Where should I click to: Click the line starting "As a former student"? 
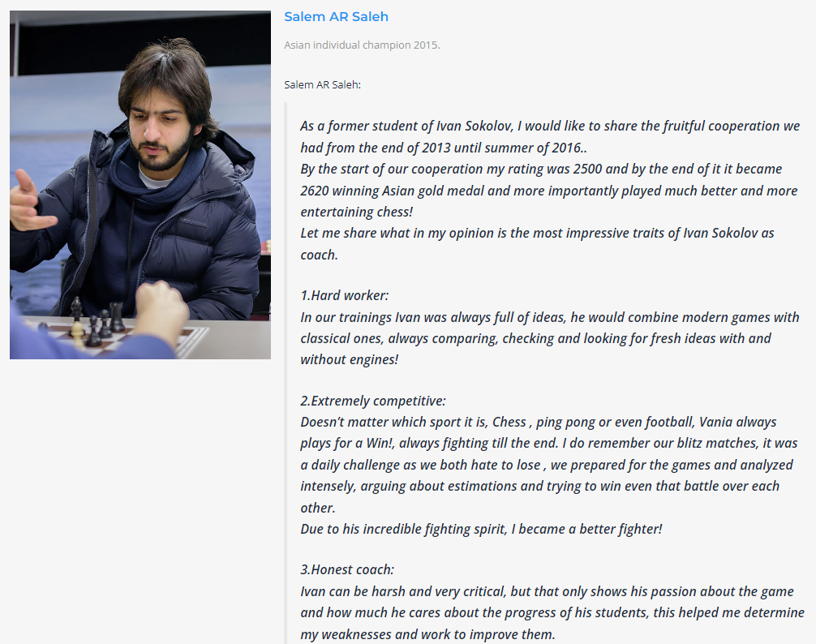549,127
